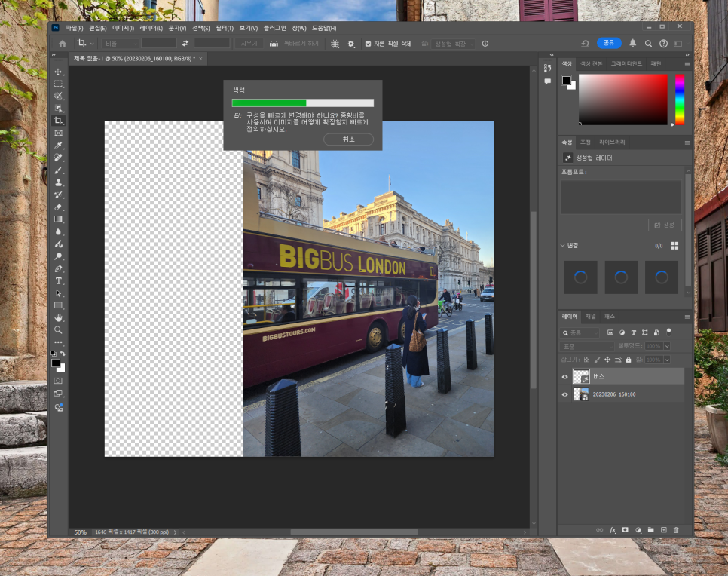Switch to the 채널 tab
The image size is (728, 576).
tap(591, 316)
